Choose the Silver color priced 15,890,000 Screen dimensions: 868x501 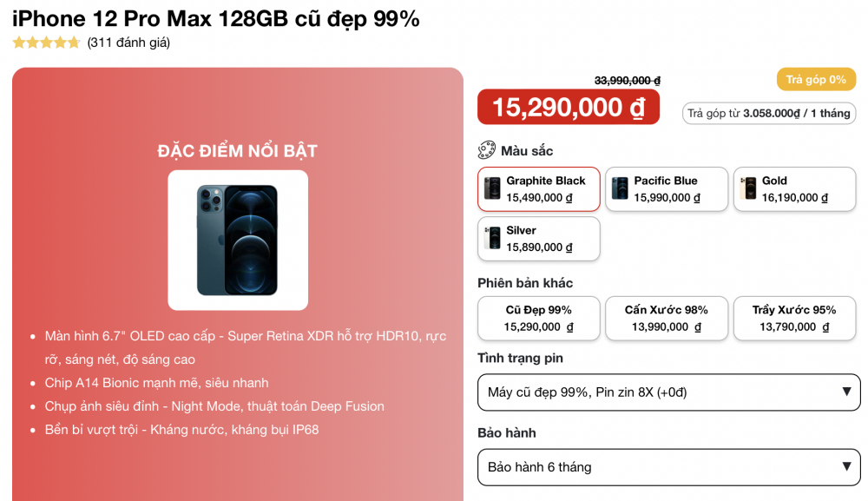(539, 239)
